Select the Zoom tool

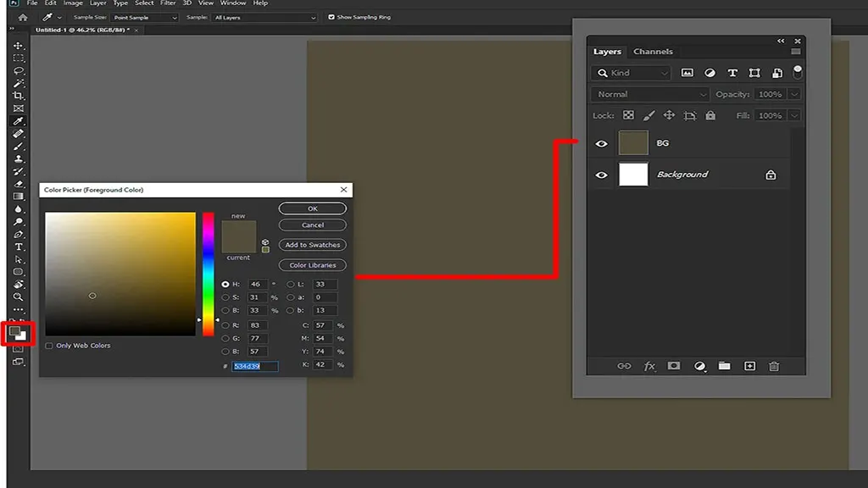pos(19,297)
